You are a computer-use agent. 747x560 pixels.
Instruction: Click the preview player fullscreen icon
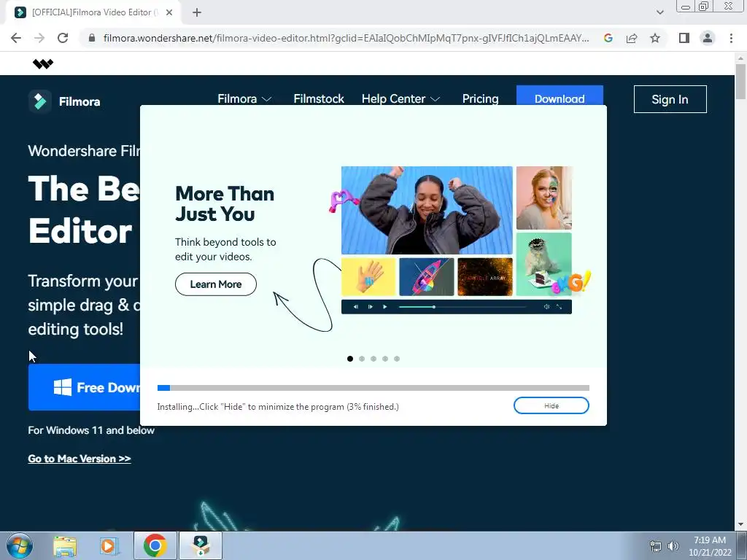[x=560, y=307]
